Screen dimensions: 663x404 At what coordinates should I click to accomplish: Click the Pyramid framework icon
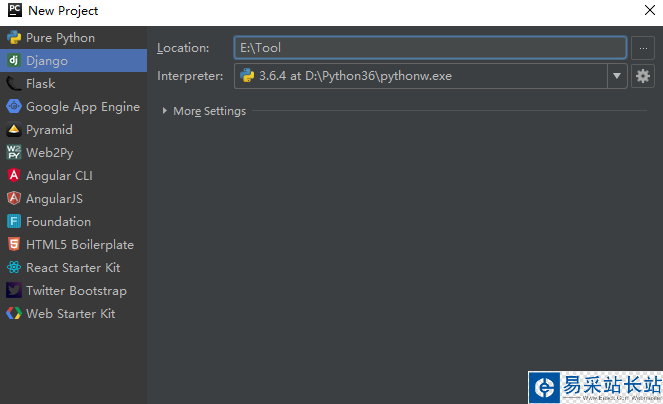14,129
